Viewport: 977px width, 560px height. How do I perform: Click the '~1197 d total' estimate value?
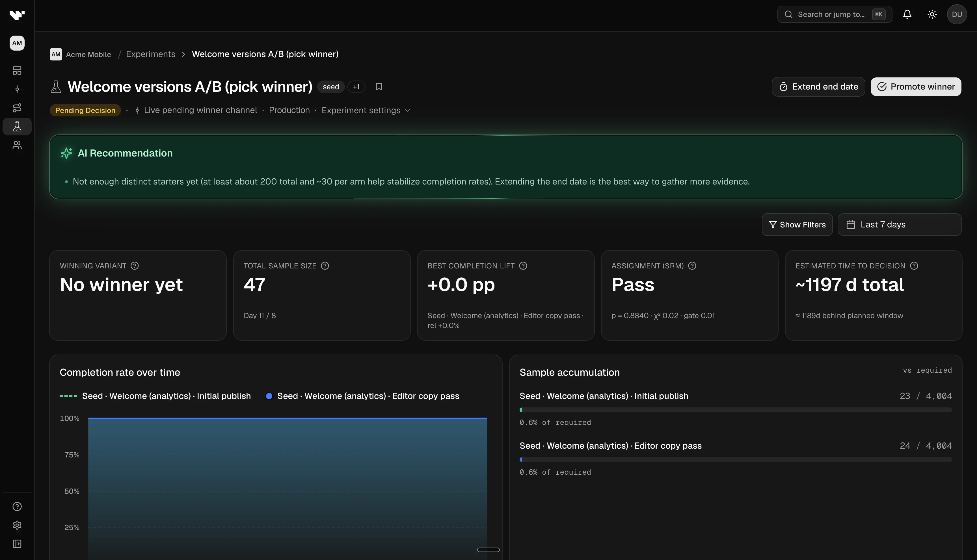tap(849, 285)
